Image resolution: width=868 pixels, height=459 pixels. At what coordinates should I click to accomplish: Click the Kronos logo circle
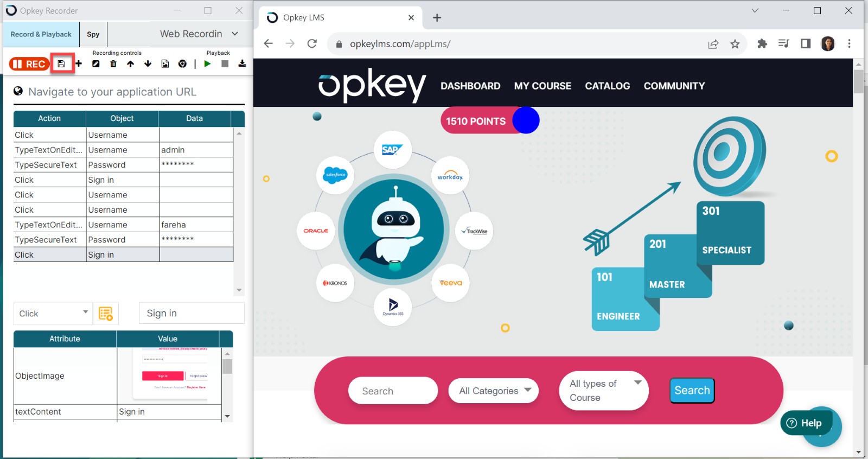335,283
